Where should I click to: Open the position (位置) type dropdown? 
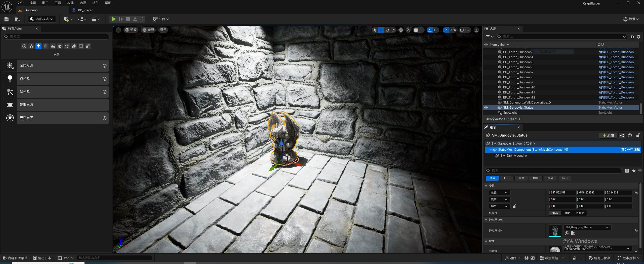point(499,193)
